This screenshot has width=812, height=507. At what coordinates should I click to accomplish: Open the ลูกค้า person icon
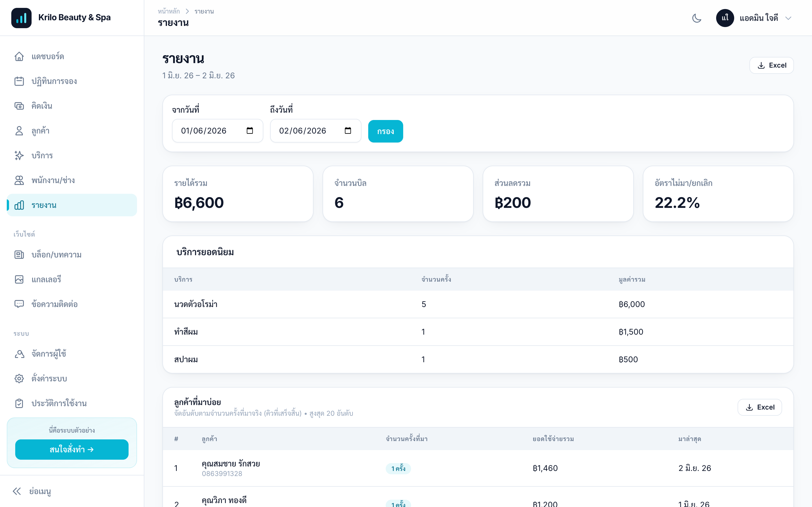point(19,131)
